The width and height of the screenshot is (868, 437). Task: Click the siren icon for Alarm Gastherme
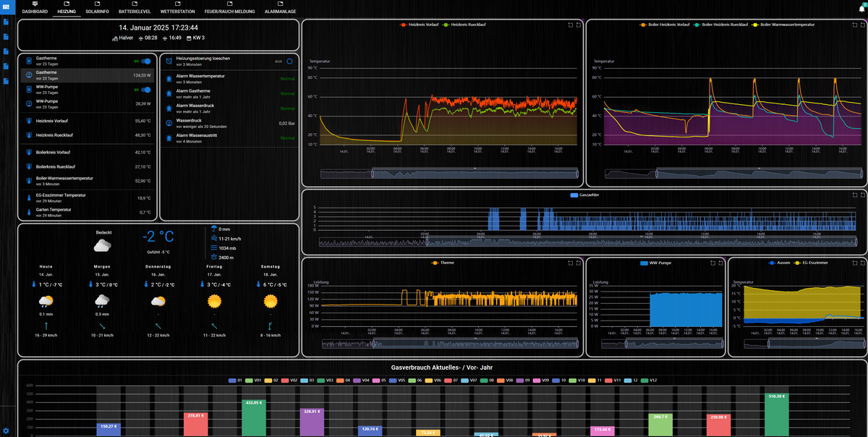169,93
